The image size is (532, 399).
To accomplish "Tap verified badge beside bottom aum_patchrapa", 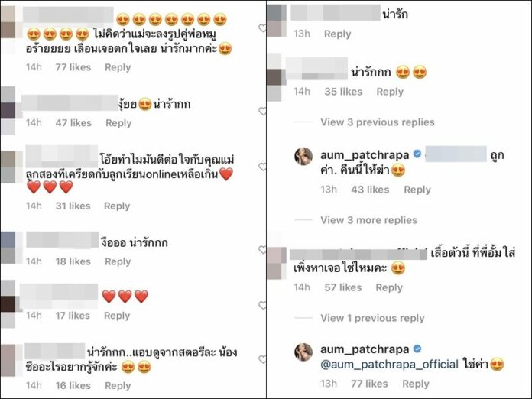I will (x=417, y=349).
